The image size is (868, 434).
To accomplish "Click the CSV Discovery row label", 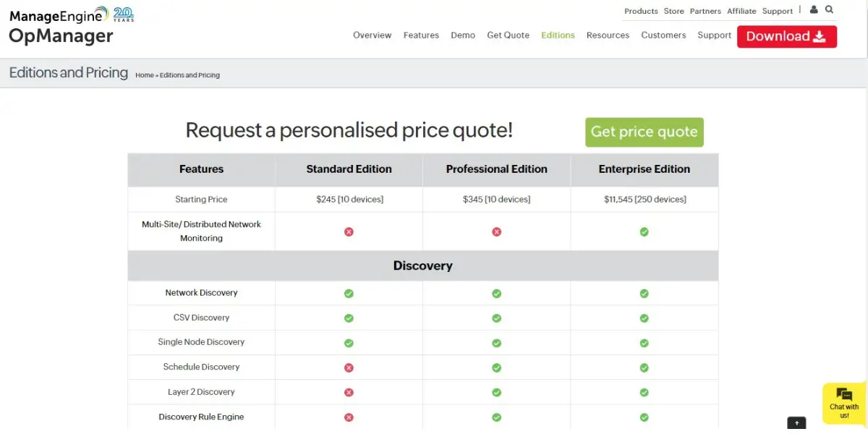I will (x=201, y=318).
